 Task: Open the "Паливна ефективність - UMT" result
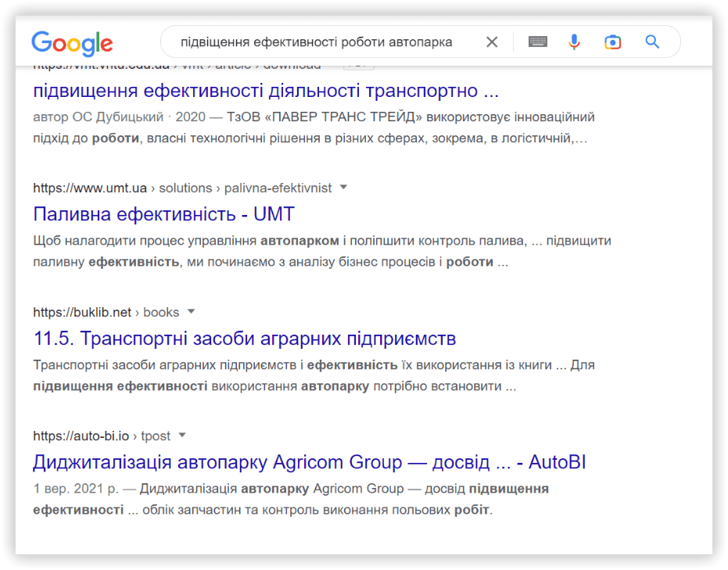164,214
